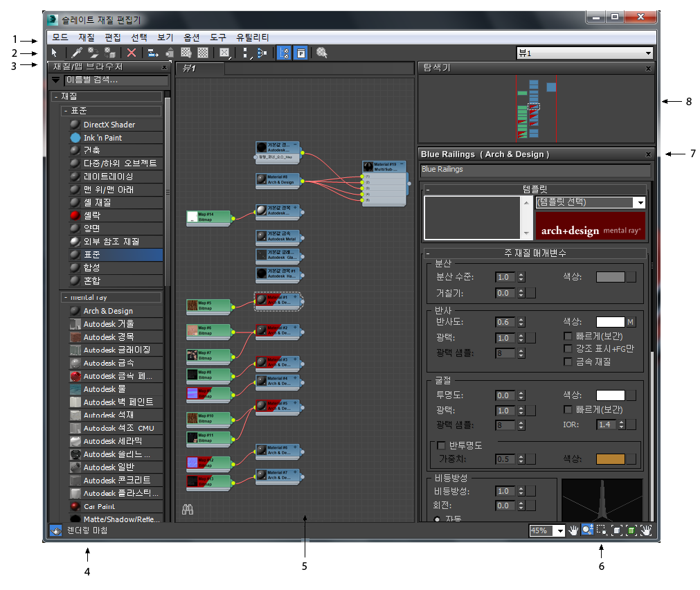The width and height of the screenshot is (700, 590).
Task: Open browser options triangle menu
Action: coord(56,80)
